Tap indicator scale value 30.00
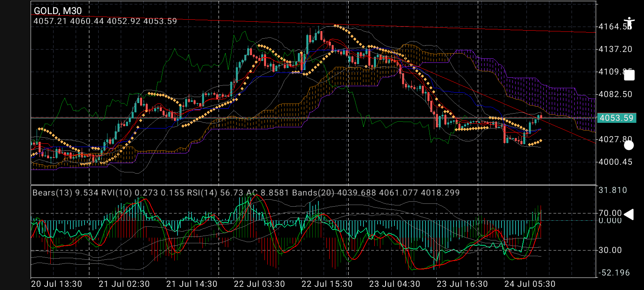The height and width of the screenshot is (290, 644). pyautogui.click(x=610, y=250)
